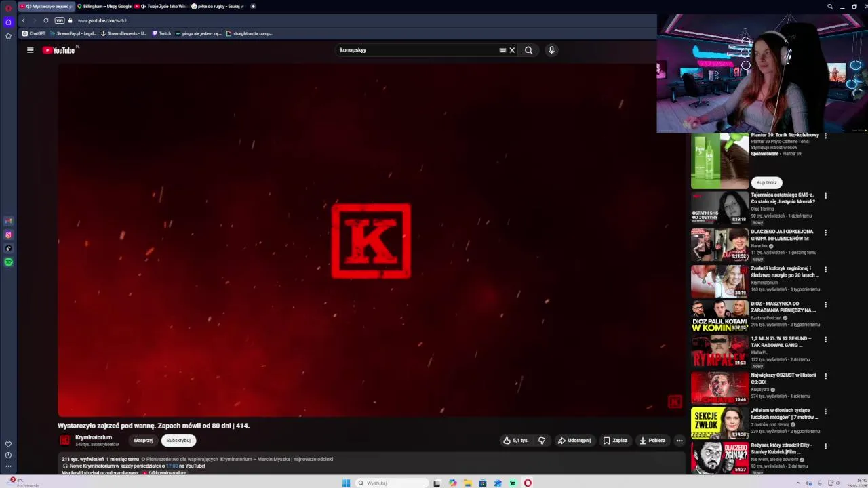Click the taskbar Wyszukaj search box
The width and height of the screenshot is (868, 488).
[x=391, y=483]
